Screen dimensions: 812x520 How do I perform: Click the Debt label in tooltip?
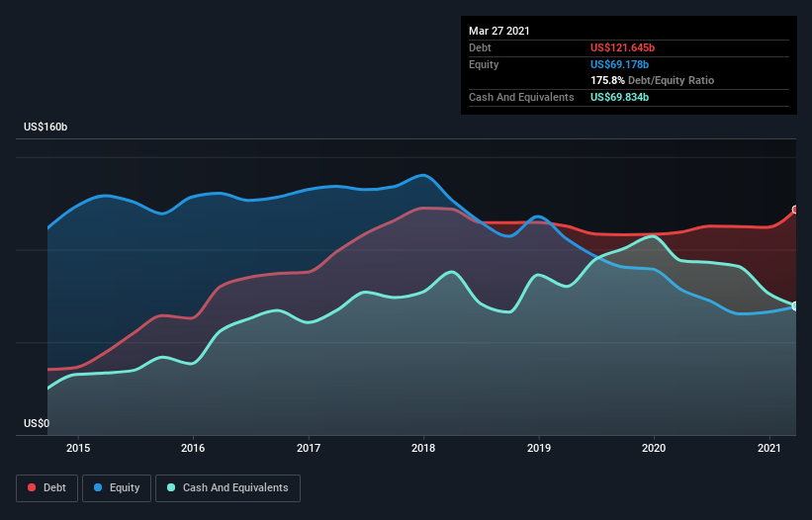tap(480, 47)
